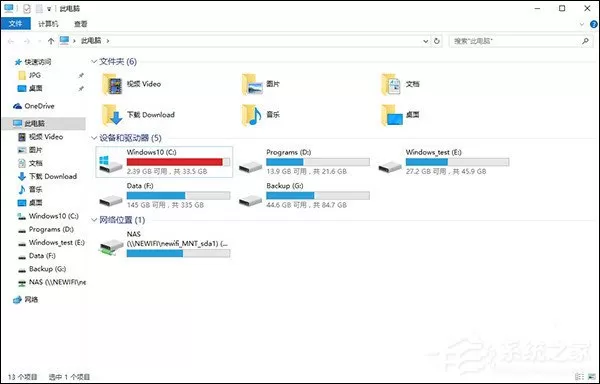Click the back navigation arrow

click(11, 41)
